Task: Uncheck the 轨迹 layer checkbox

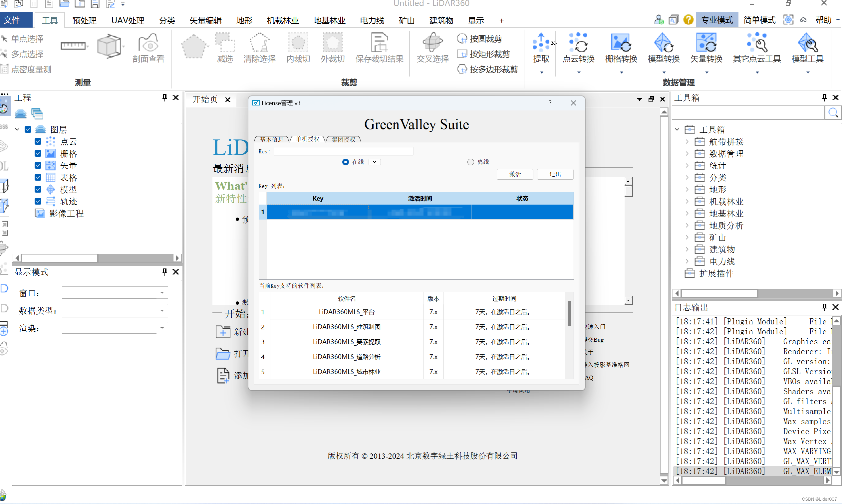Action: click(x=38, y=201)
